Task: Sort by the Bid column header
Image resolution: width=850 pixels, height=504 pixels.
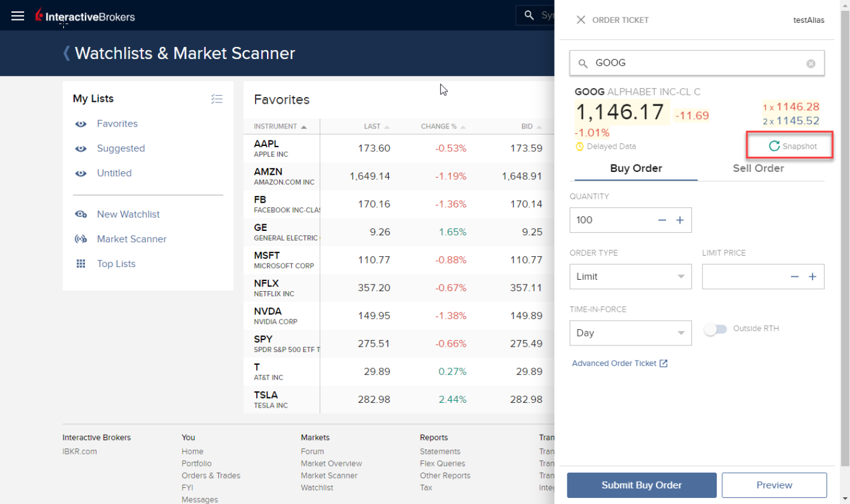Action: [532, 127]
